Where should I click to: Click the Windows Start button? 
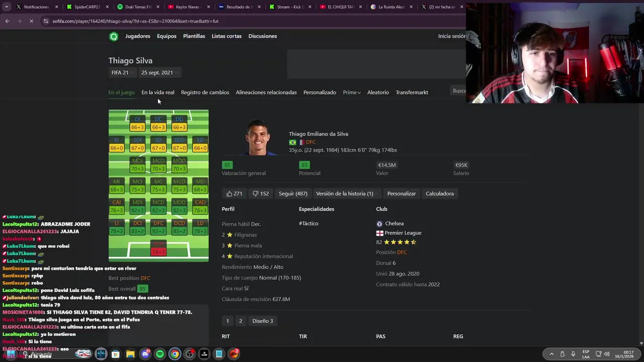[11, 354]
